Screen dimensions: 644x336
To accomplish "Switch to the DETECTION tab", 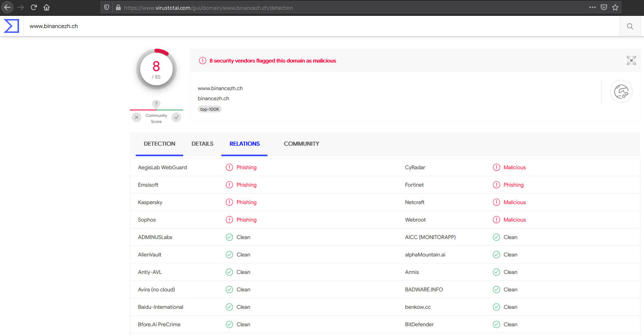I will click(x=159, y=144).
